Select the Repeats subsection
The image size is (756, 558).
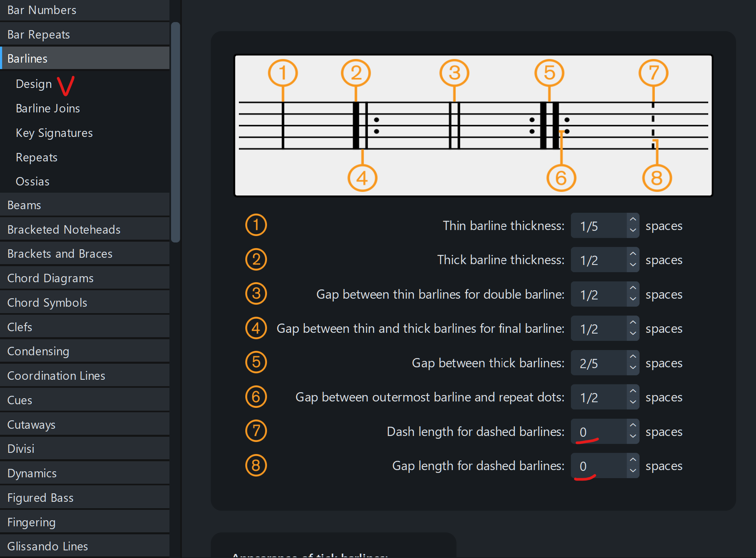tap(37, 157)
